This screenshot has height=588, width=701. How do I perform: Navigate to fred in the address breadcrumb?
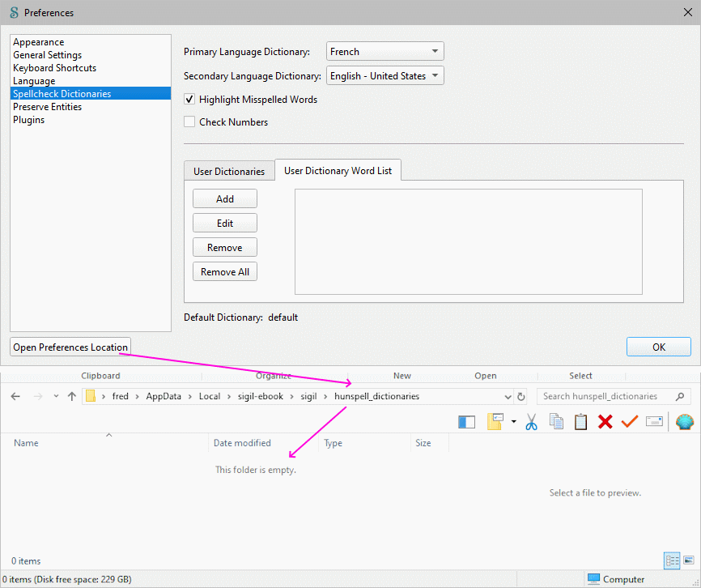[x=121, y=396]
